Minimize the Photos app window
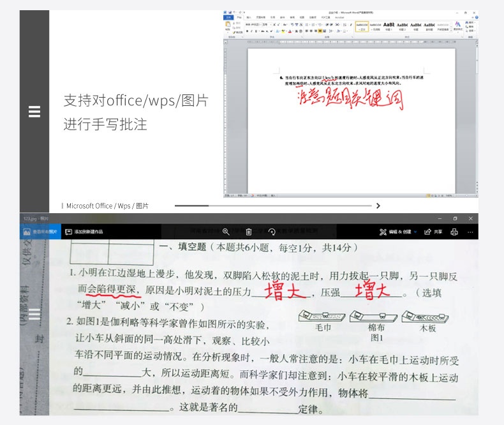 [x=440, y=218]
